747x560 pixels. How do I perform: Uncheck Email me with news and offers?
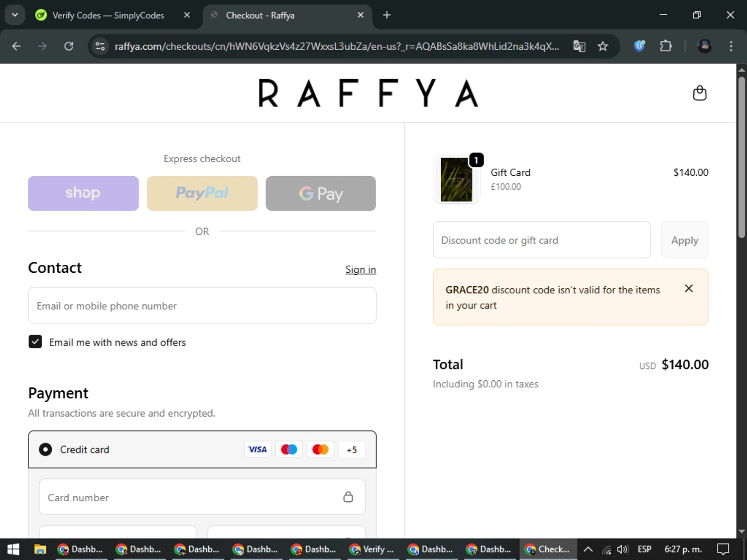(35, 341)
